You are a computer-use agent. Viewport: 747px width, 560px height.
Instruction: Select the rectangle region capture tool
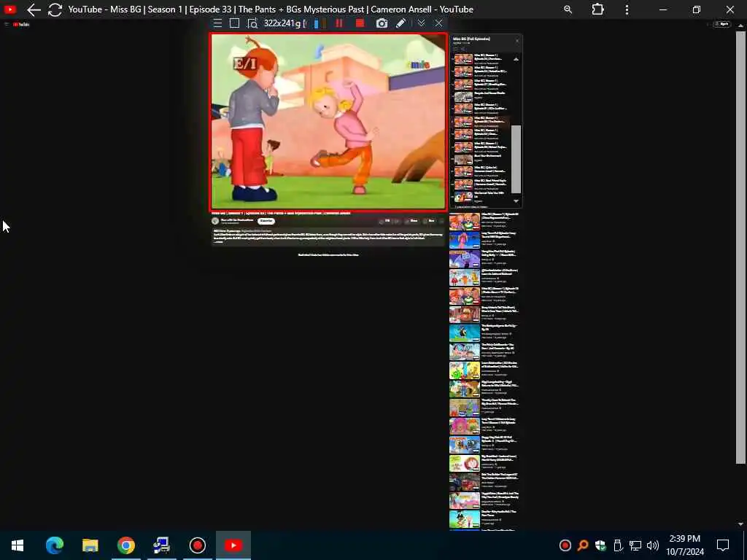click(x=234, y=23)
